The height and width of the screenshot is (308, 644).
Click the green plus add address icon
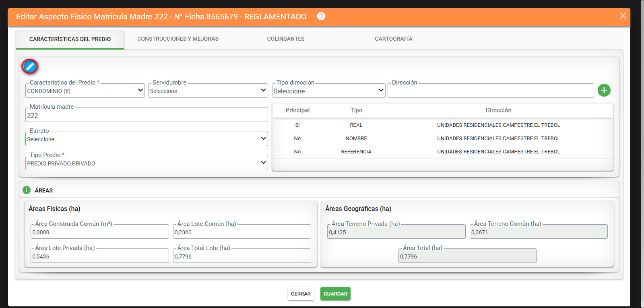tap(604, 90)
